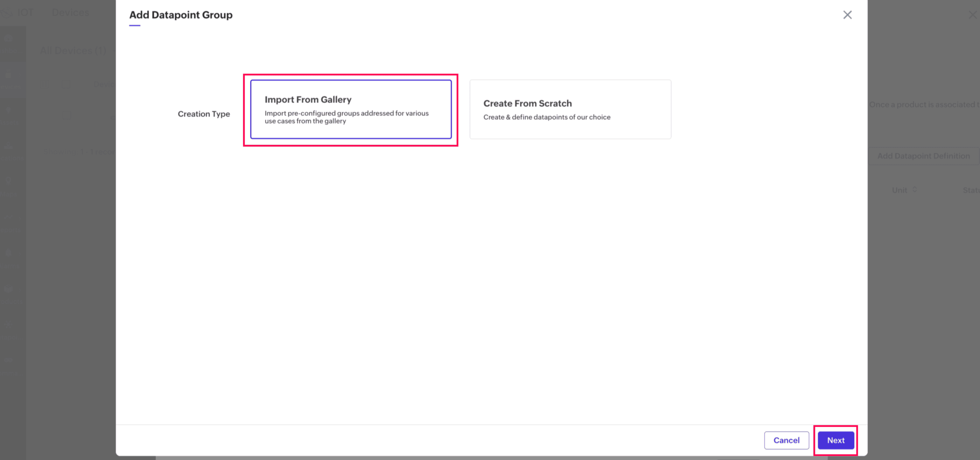
Task: Sort by the Unit column arrows
Action: (x=915, y=189)
